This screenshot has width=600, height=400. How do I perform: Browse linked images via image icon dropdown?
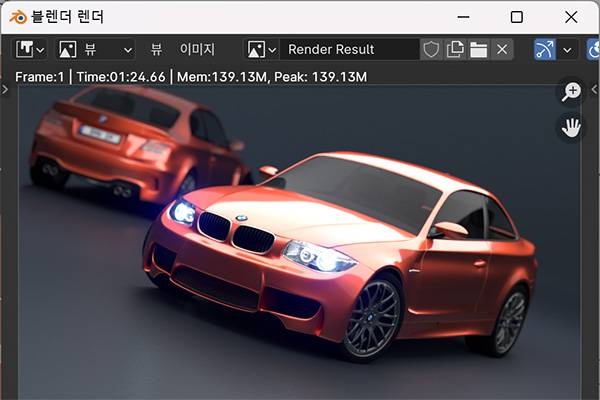(x=261, y=49)
